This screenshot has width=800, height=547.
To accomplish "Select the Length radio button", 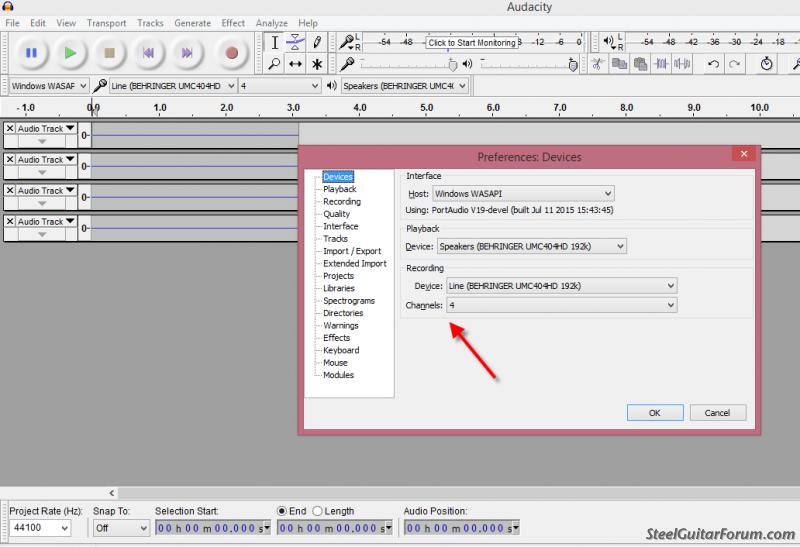I will [x=318, y=511].
